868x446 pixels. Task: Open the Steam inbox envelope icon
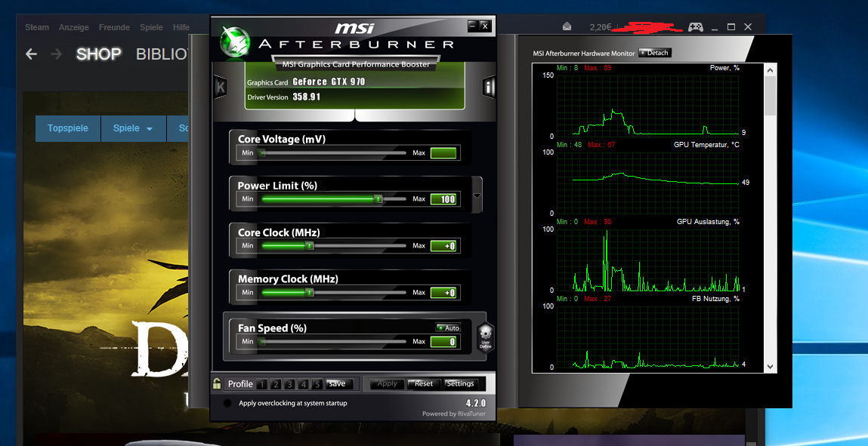click(567, 26)
